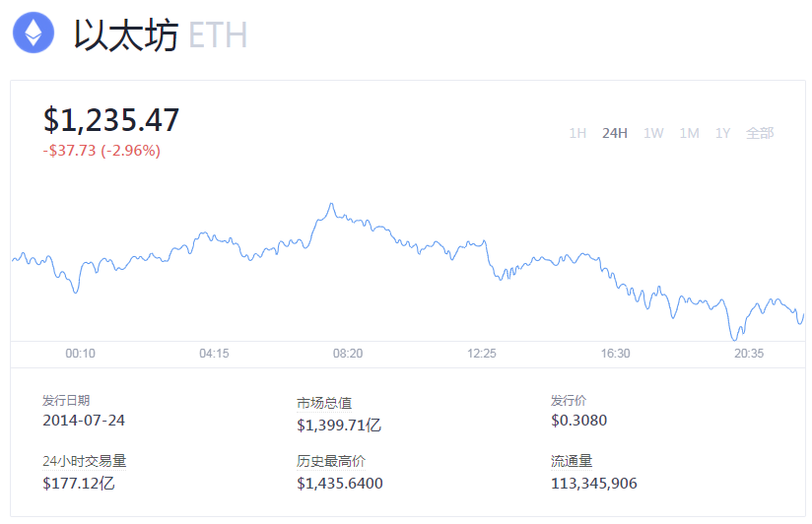
Task: Click the 历史最高价 value $1,435.6400
Action: (x=340, y=483)
